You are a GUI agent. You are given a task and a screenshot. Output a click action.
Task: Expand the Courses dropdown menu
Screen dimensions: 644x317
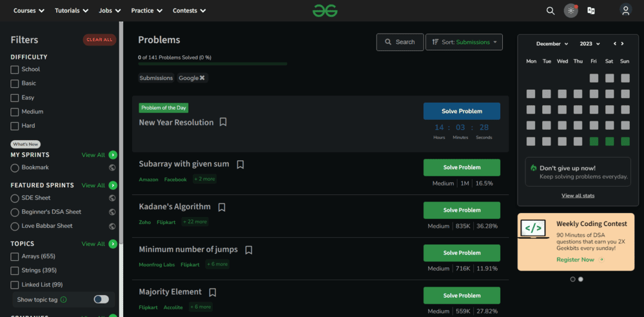click(29, 11)
